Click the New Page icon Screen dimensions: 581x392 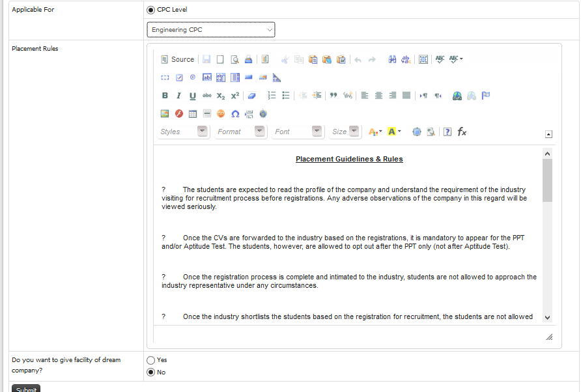[220, 59]
